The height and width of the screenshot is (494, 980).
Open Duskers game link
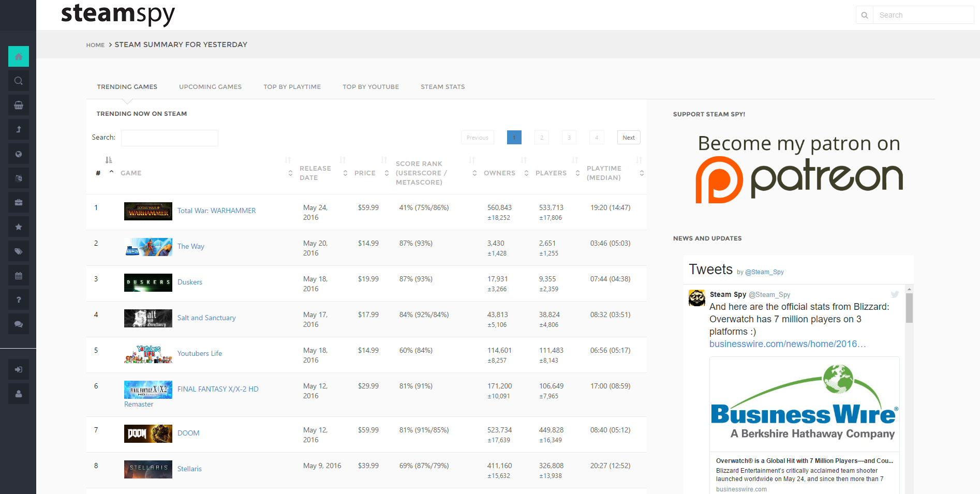click(190, 282)
